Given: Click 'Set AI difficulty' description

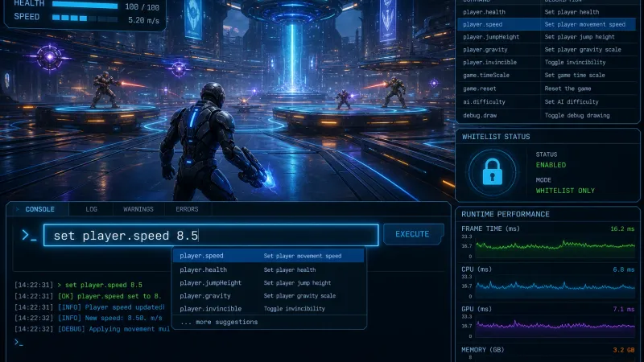Looking at the screenshot, I should point(572,102).
